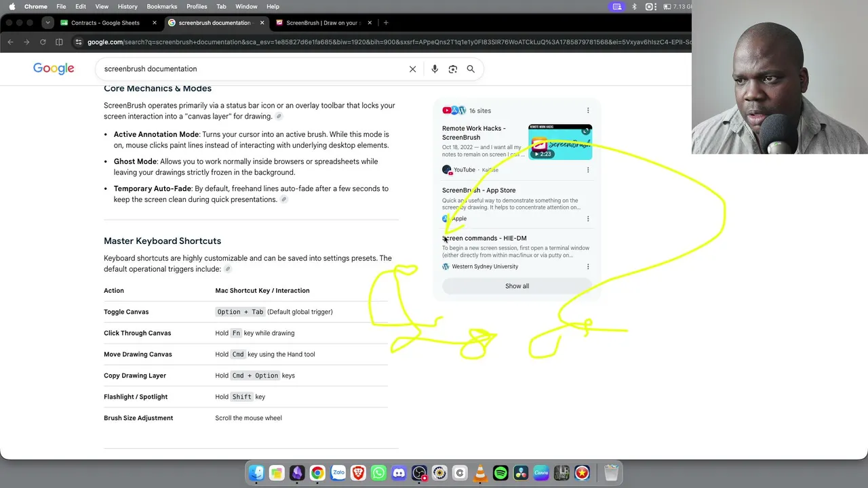
Task: Open a new Chrome tab
Action: (x=386, y=22)
